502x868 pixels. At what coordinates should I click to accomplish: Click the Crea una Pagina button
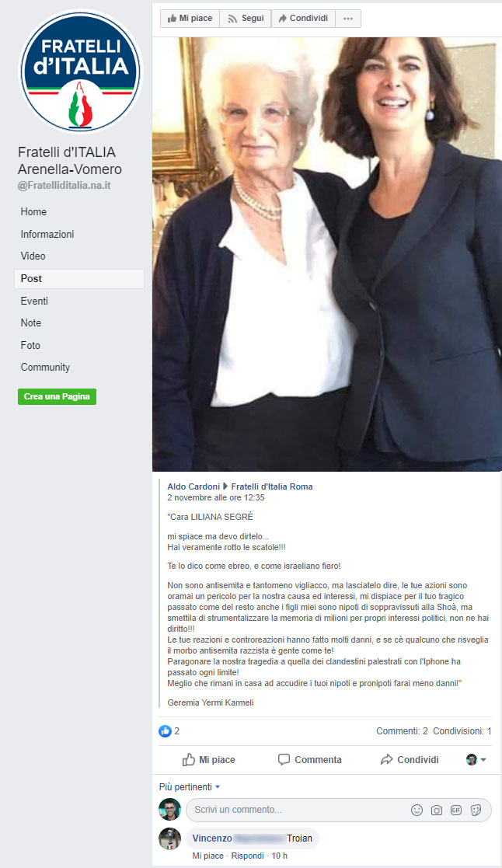(x=57, y=396)
